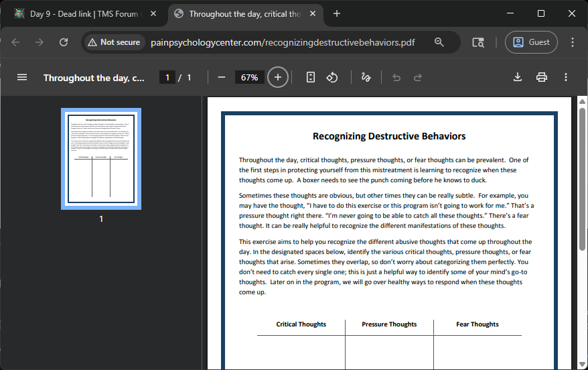588x370 pixels.
Task: Click the Fear Thoughts column header
Action: (477, 324)
